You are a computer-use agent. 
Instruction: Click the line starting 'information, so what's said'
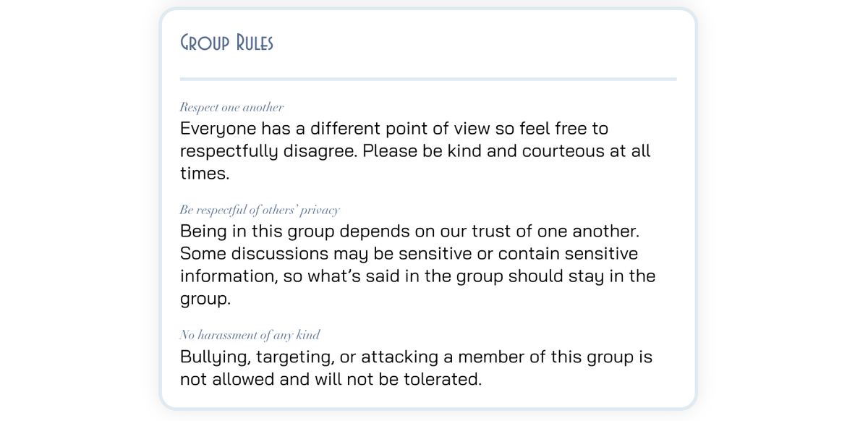point(417,276)
